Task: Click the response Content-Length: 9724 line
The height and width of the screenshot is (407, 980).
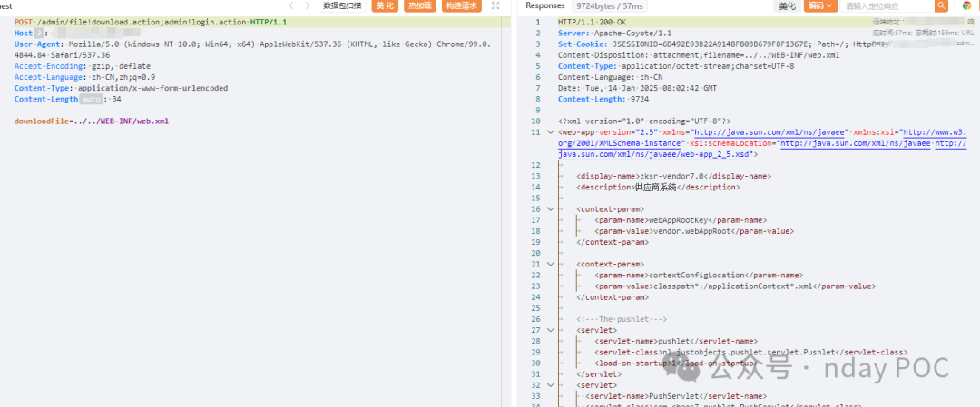Action: point(602,99)
